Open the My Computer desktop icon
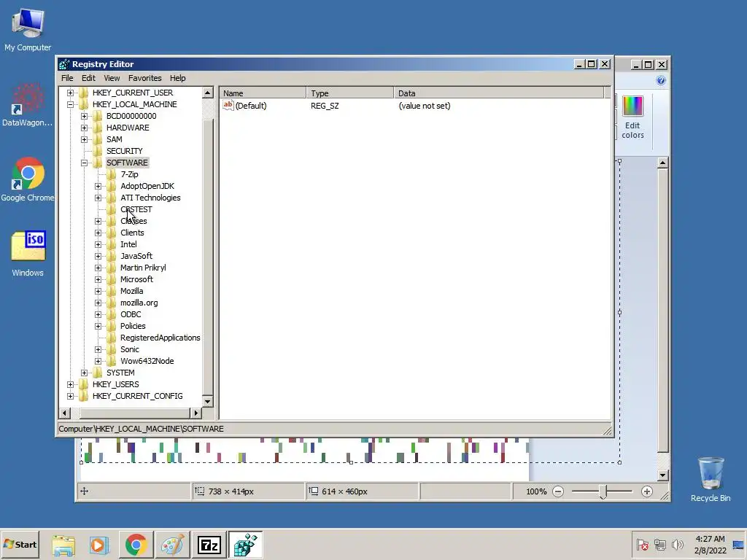Image resolution: width=747 pixels, height=560 pixels. pyautogui.click(x=28, y=29)
